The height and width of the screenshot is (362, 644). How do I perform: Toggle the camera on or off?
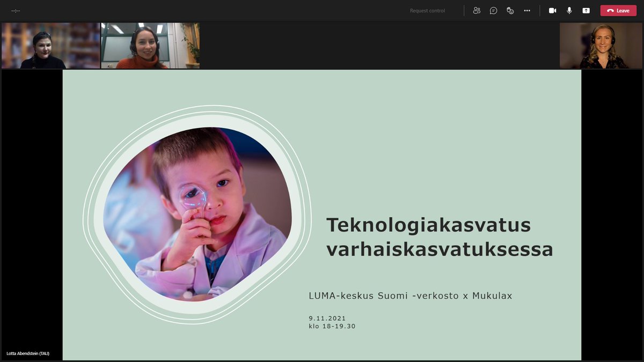pyautogui.click(x=552, y=11)
